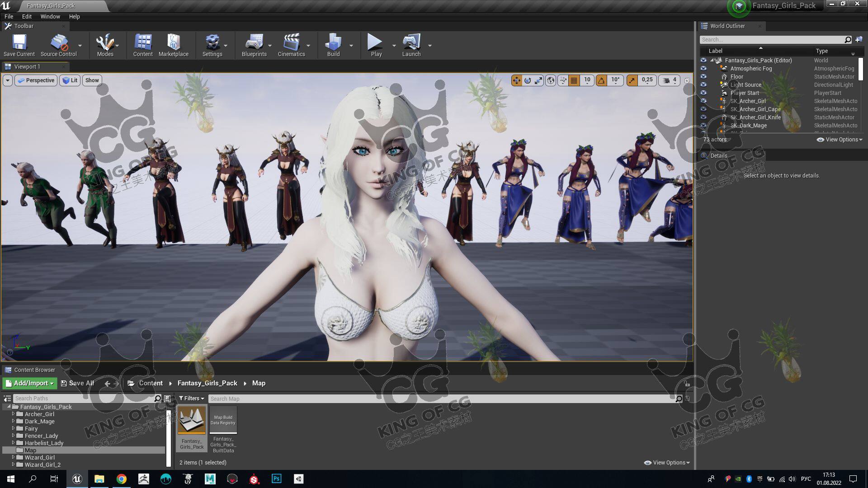Screen dimensions: 868x488
Task: Hide Atmospheric Fog with its eye icon
Action: pyautogui.click(x=703, y=69)
